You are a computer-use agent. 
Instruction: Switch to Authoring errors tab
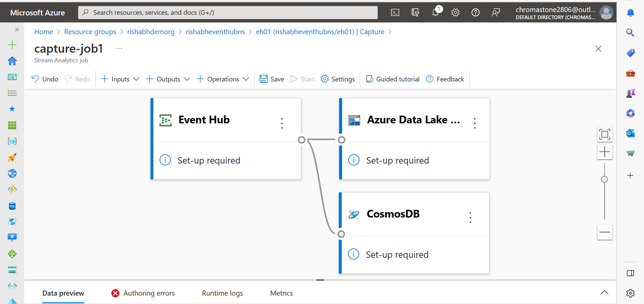143,293
